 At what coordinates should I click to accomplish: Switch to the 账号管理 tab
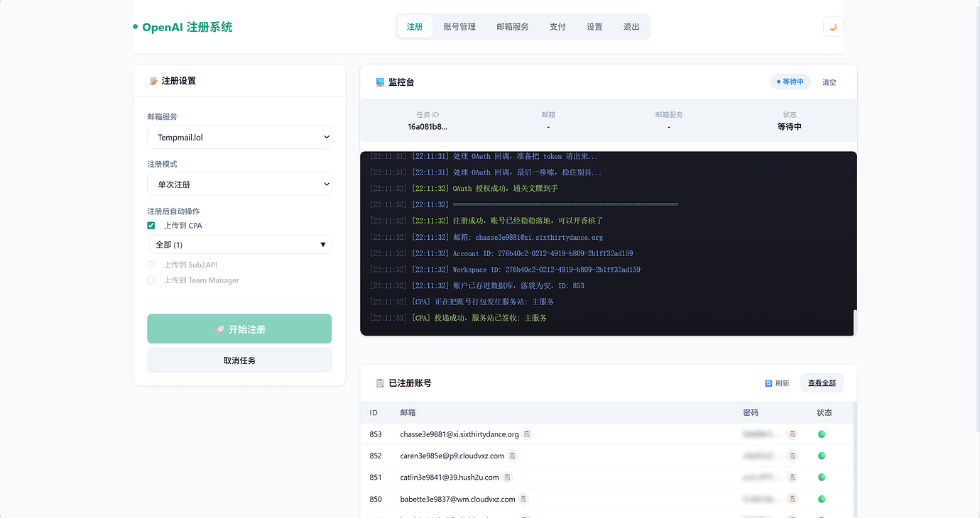[460, 26]
